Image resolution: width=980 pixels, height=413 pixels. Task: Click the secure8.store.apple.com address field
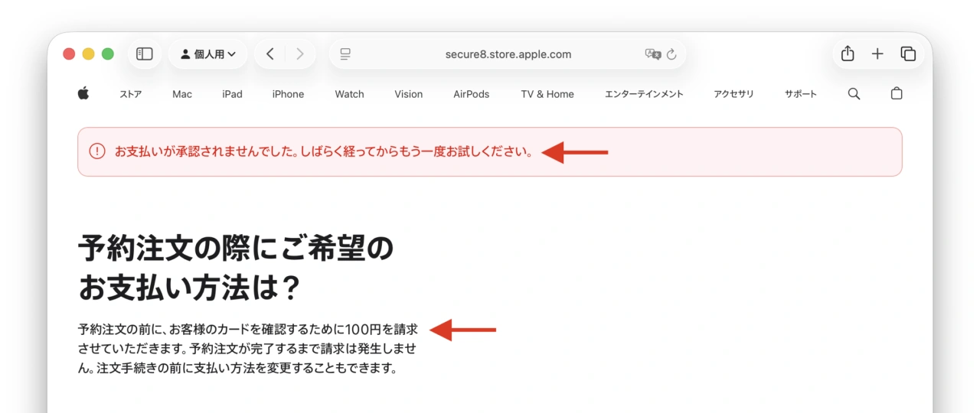pyautogui.click(x=508, y=54)
